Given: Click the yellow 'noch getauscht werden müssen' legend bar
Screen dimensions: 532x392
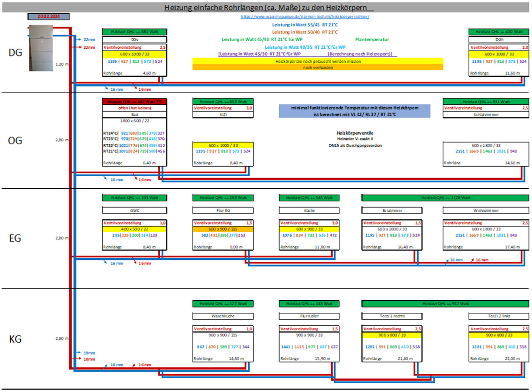Looking at the screenshot, I should point(318,61).
